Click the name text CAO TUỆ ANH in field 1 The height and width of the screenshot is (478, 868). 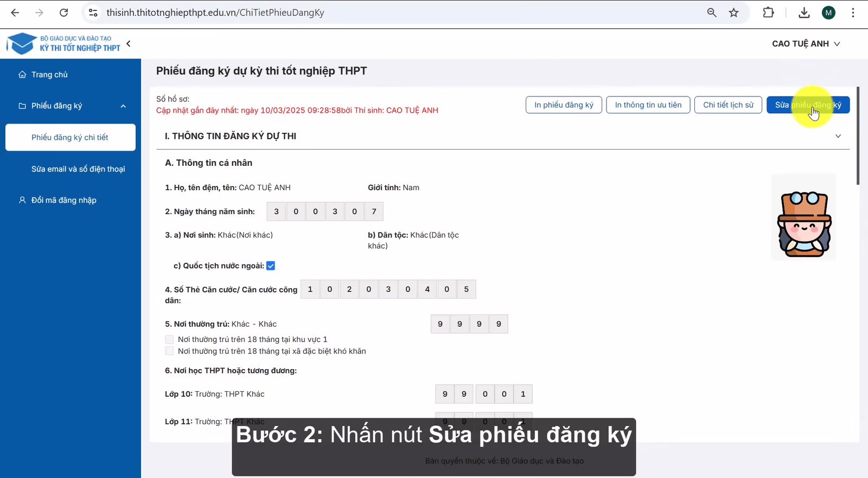tap(265, 188)
